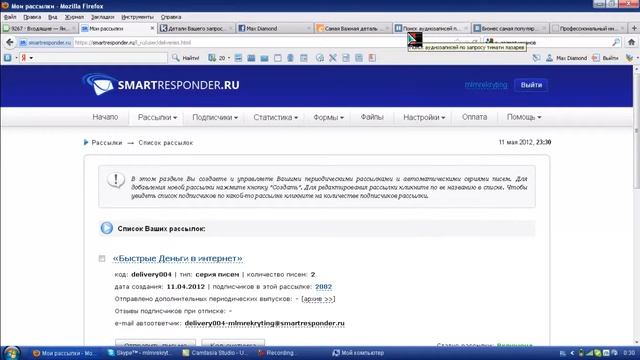Open the архив >> link

tap(318, 299)
